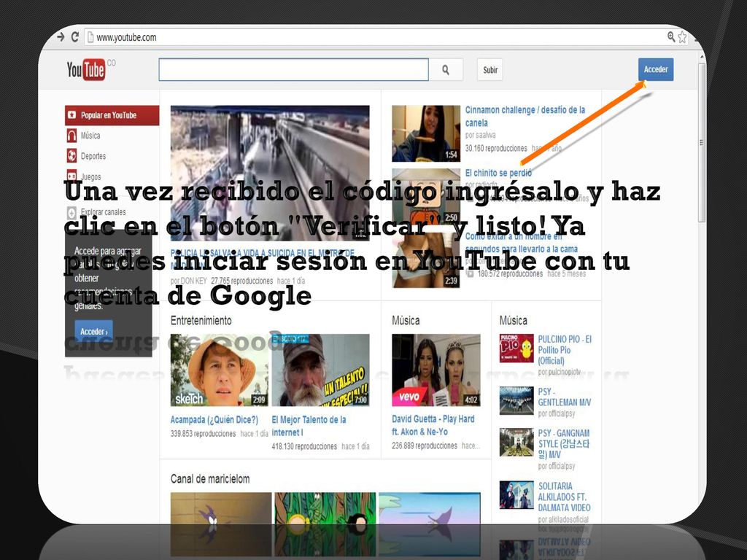Open the Cinnamon challenge video thumbnail
Screen dimensions: 747x560
tap(426, 134)
